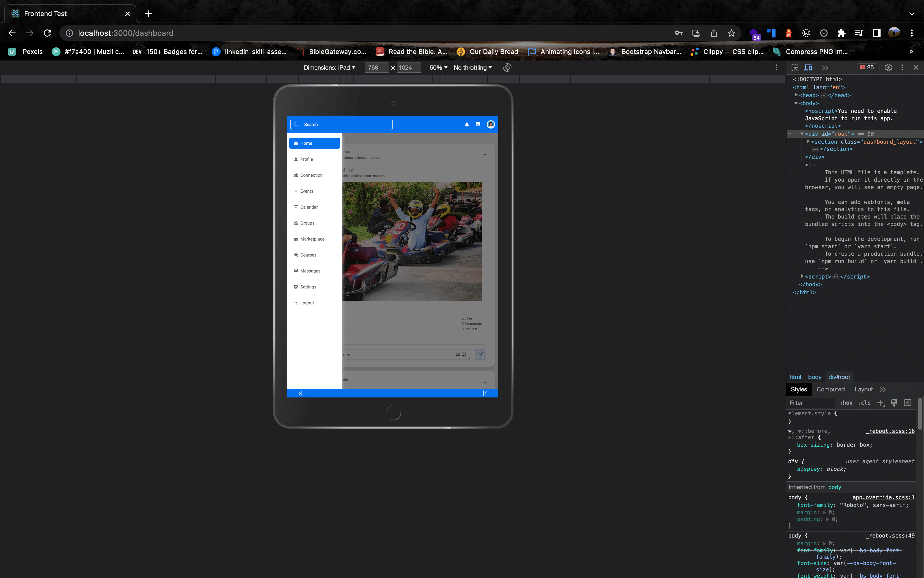Image resolution: width=924 pixels, height=578 pixels.
Task: Toggle the device toolbar icon in DevTools
Action: click(808, 67)
